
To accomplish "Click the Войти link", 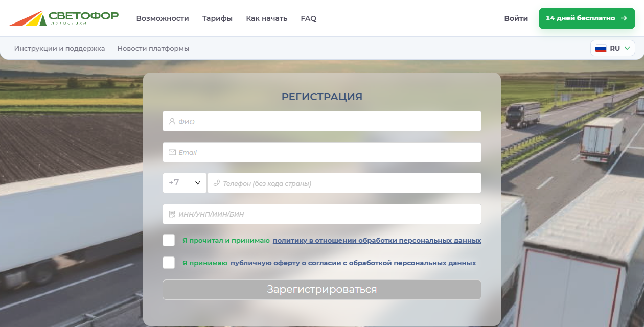I will point(516,18).
